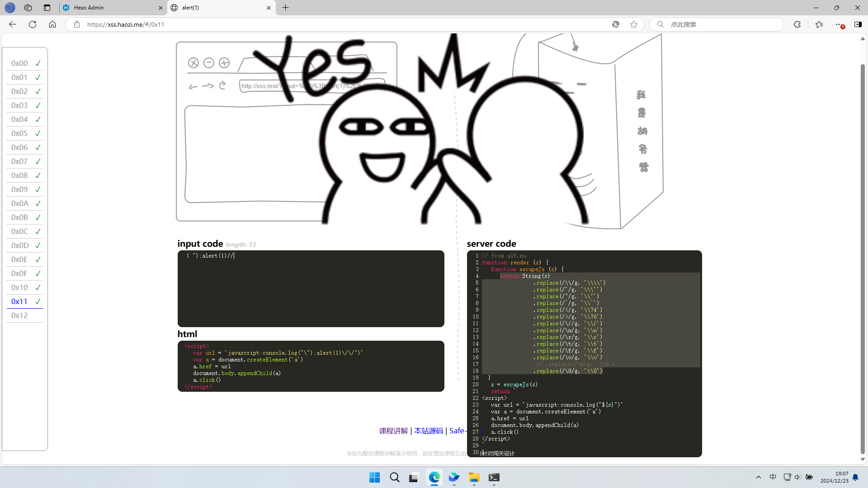
Task: Click inside the input code editor
Action: point(311,289)
